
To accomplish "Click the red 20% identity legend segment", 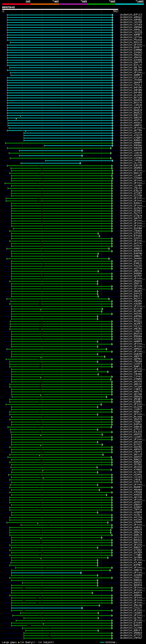I will (16, 4).
